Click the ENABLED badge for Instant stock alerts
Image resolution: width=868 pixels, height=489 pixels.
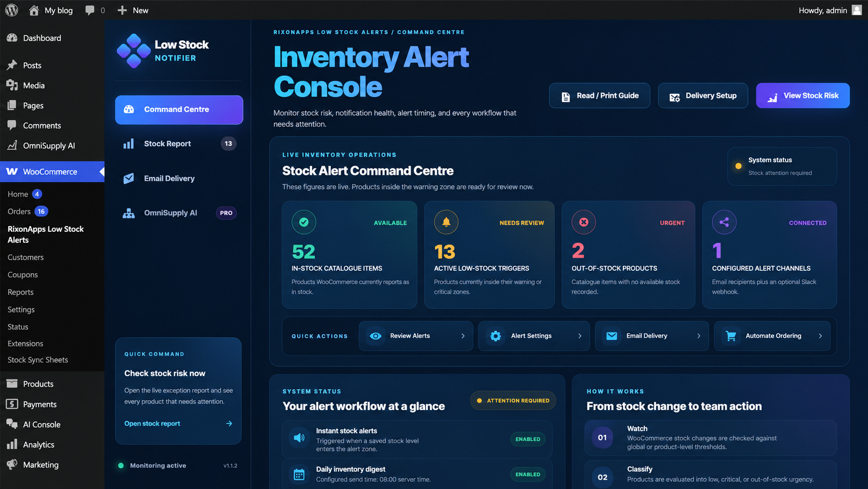click(528, 439)
